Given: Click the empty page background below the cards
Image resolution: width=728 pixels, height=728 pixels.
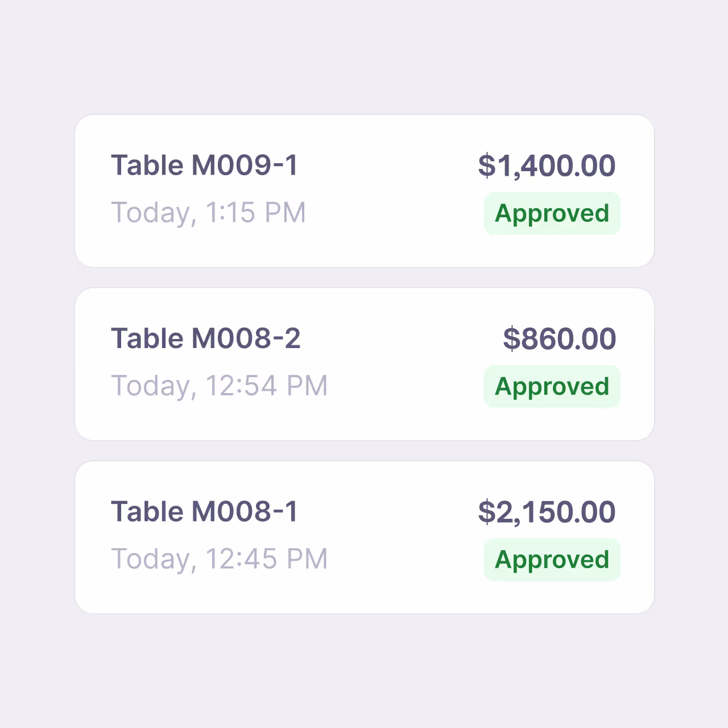Looking at the screenshot, I should 364,671.
